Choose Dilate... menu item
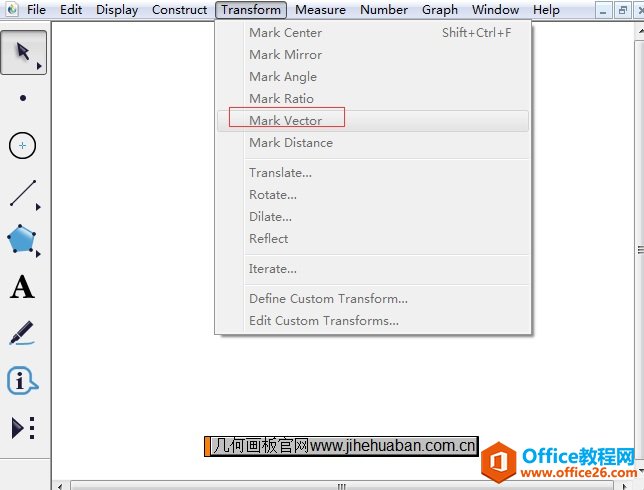Viewport: 644px width, 490px height. click(x=373, y=216)
